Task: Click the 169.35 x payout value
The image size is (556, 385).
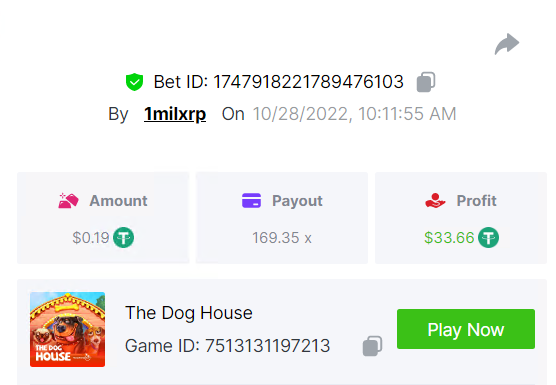Action: tap(282, 238)
